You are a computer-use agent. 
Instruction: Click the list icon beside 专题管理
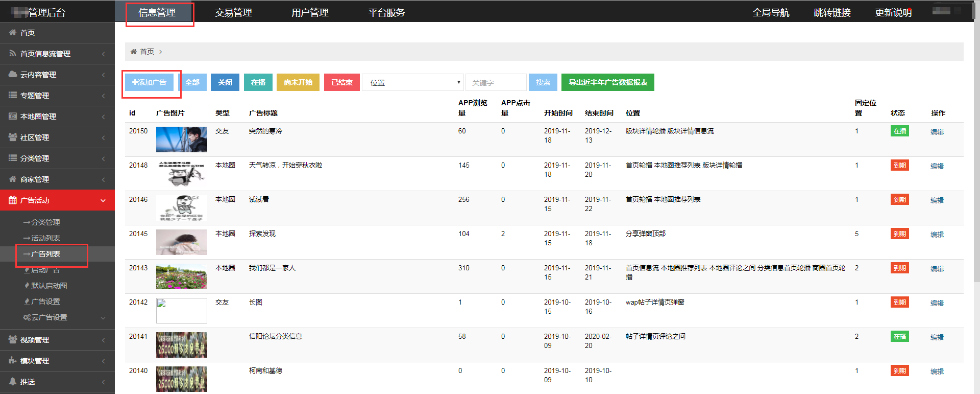13,95
